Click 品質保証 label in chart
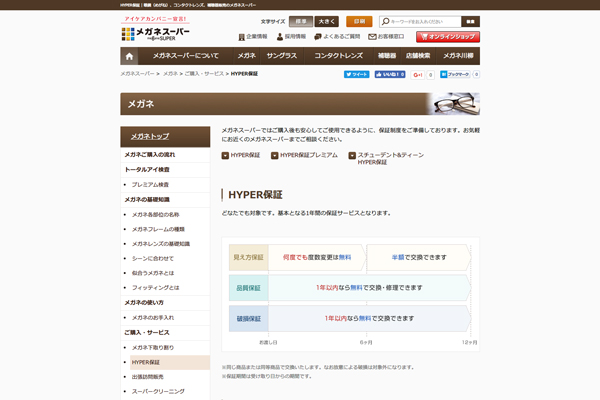The height and width of the screenshot is (400, 600). pyautogui.click(x=248, y=288)
